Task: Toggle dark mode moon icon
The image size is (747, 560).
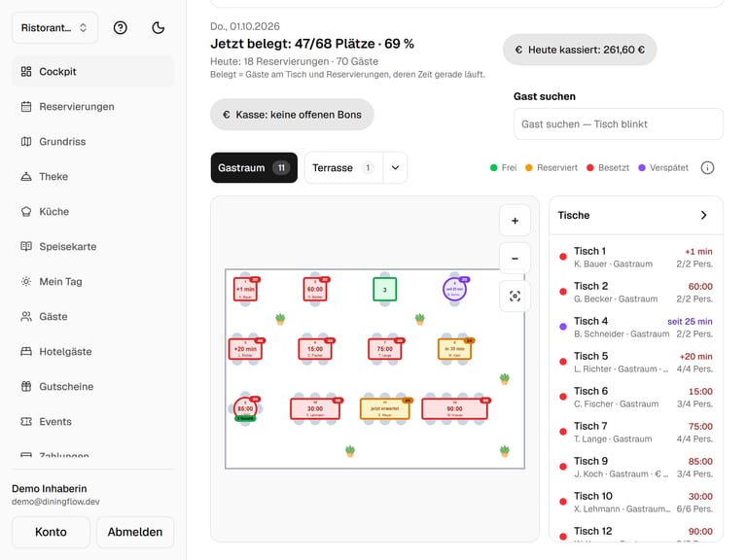Action: (159, 28)
